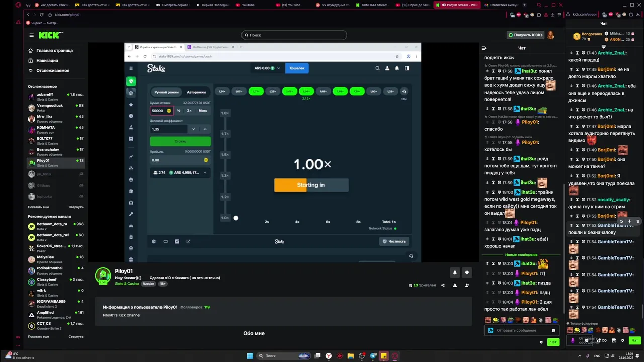Open Stake recent clock icon in sidebar
This screenshot has height=362, width=644.
tap(131, 116)
